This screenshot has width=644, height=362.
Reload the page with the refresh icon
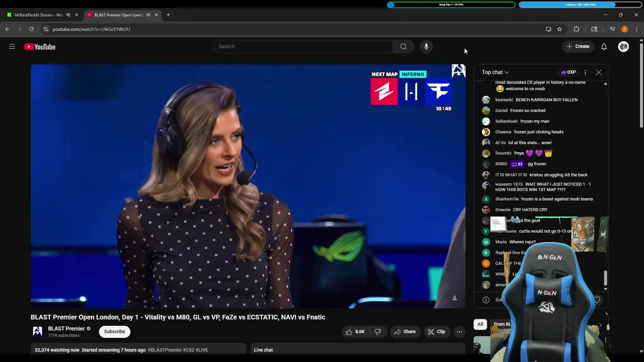point(31,29)
